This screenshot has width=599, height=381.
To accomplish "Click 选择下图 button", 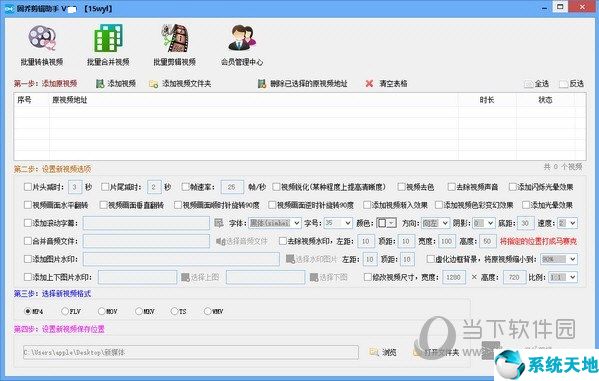I will [x=329, y=277].
